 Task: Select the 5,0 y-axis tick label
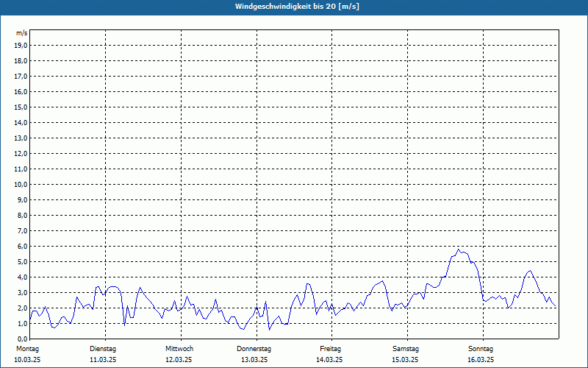(21, 261)
